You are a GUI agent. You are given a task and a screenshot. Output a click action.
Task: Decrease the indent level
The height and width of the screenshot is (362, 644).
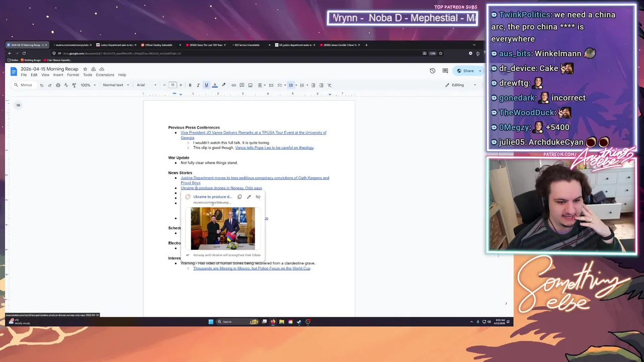click(x=313, y=85)
